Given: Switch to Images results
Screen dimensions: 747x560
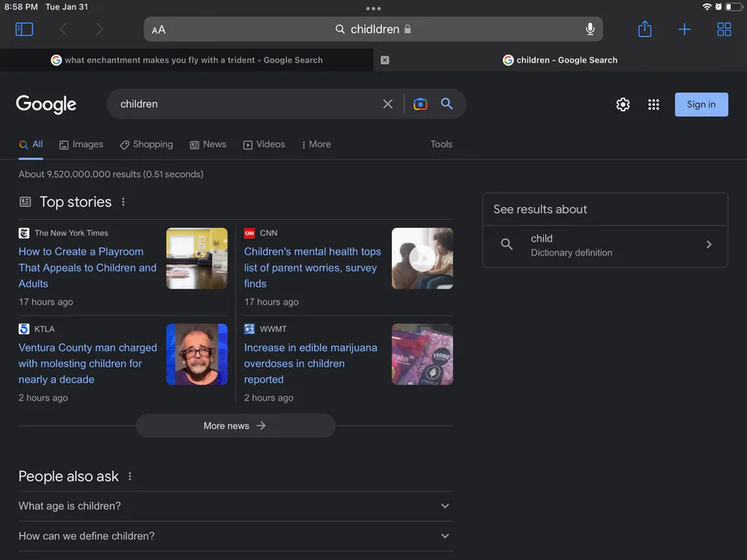Looking at the screenshot, I should coord(81,144).
